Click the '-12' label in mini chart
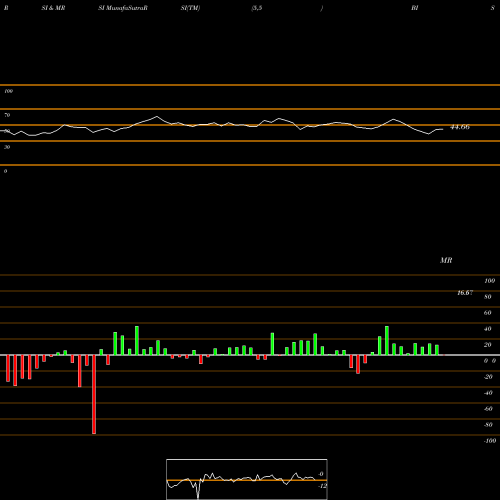Screen dimensions: 500x500 click(x=322, y=486)
